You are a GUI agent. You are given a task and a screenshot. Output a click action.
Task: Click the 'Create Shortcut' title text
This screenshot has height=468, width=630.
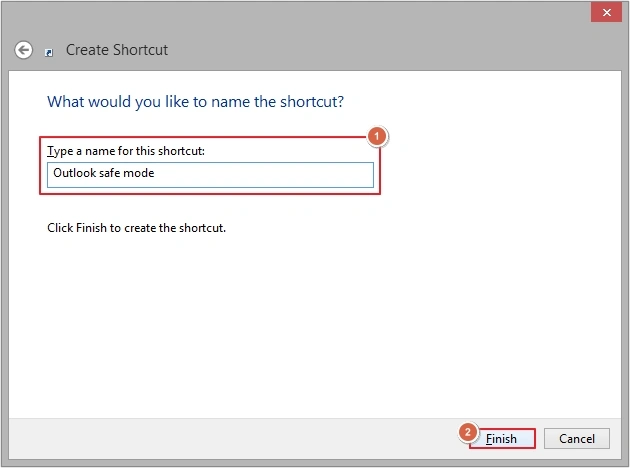point(117,50)
